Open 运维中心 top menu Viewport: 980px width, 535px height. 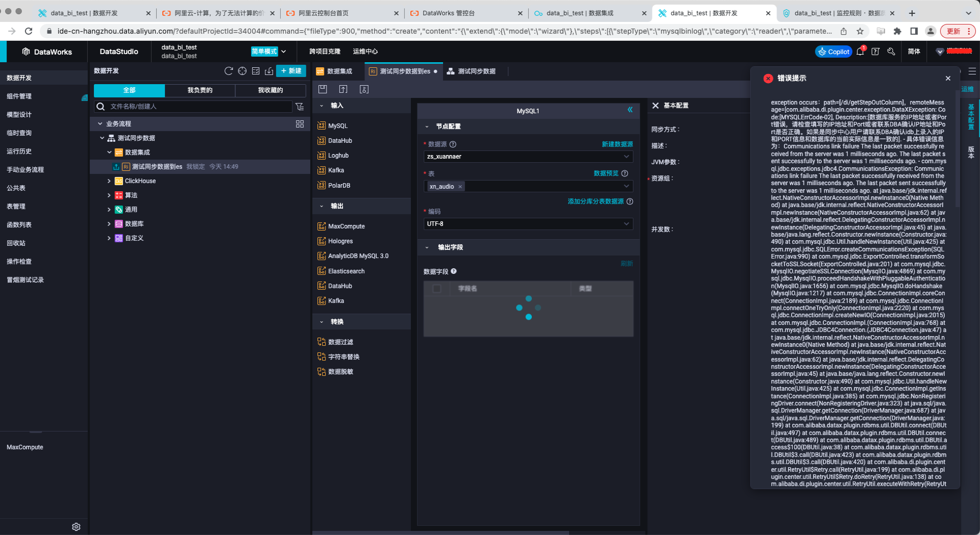coord(365,52)
